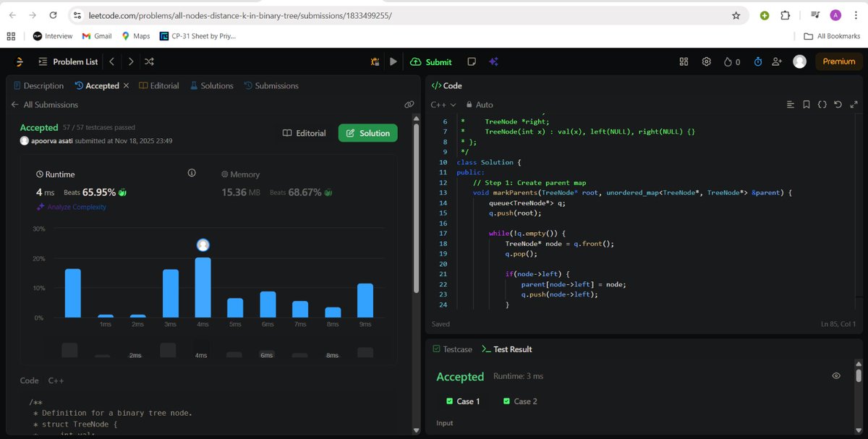Pick a random problem via shuffle icon
The width and height of the screenshot is (868, 439).
[148, 61]
